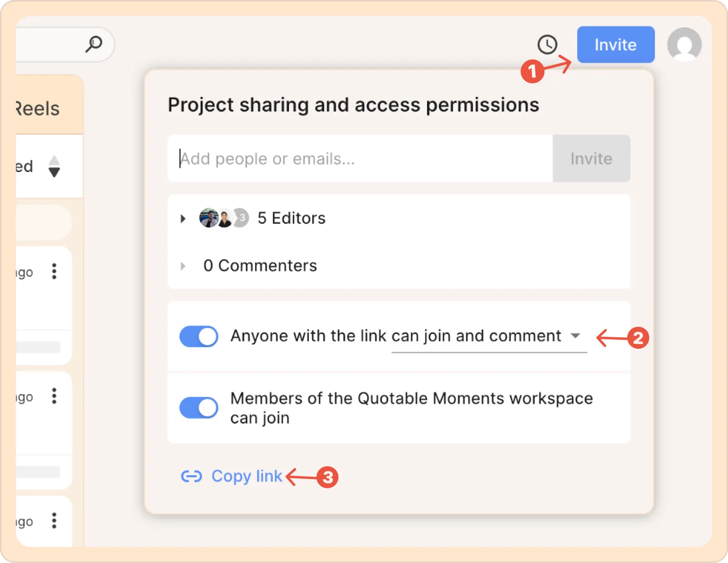Viewport: 728px width, 563px height.
Task: Click the "can join and comment" permission text
Action: coord(476,336)
